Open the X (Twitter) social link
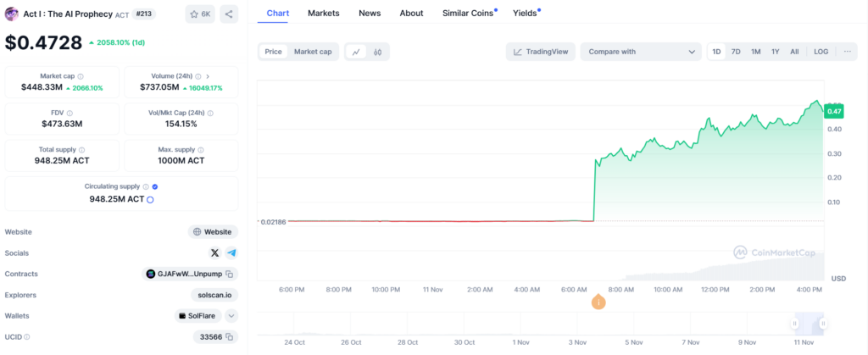 coord(214,252)
